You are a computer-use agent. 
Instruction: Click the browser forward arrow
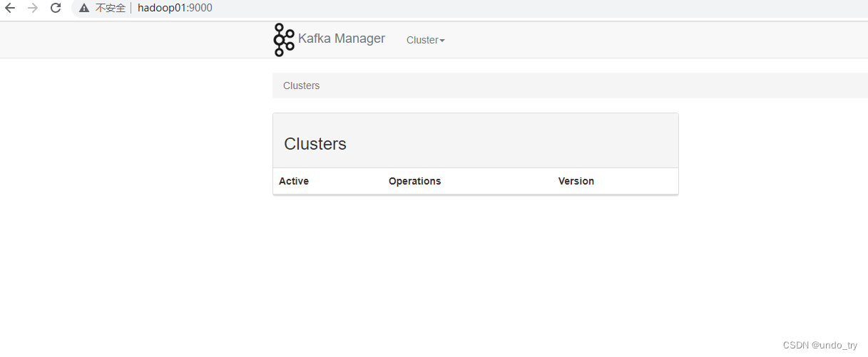pos(33,9)
